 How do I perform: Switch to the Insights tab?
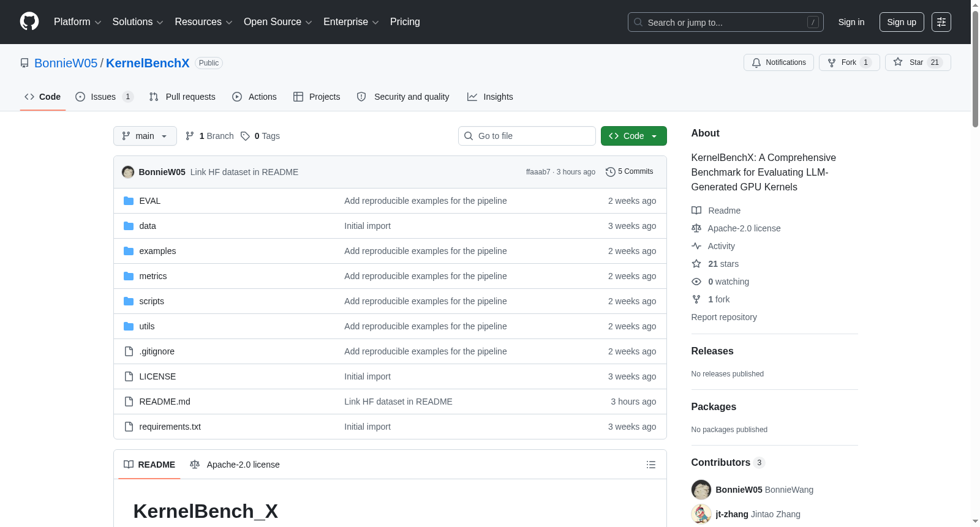(x=490, y=97)
